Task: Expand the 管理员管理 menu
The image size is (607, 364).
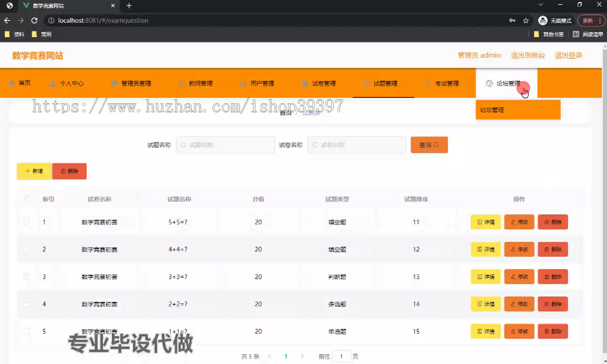Action: (x=136, y=83)
